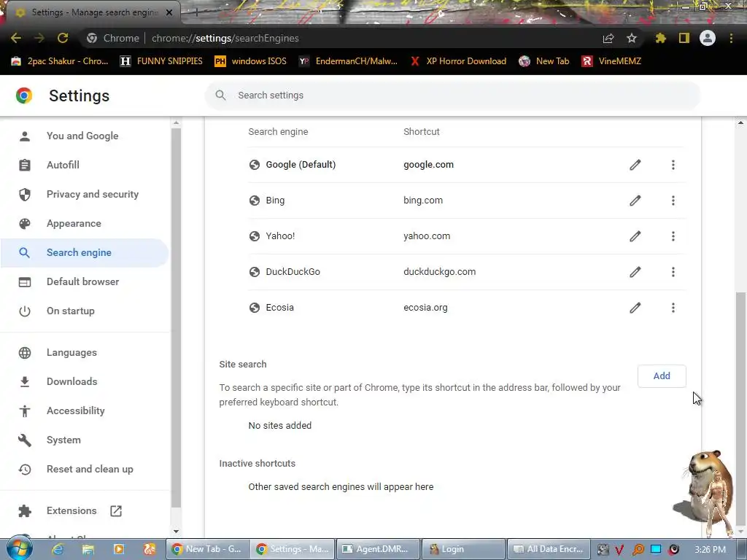
Task: Click the address bar URL
Action: tap(225, 38)
